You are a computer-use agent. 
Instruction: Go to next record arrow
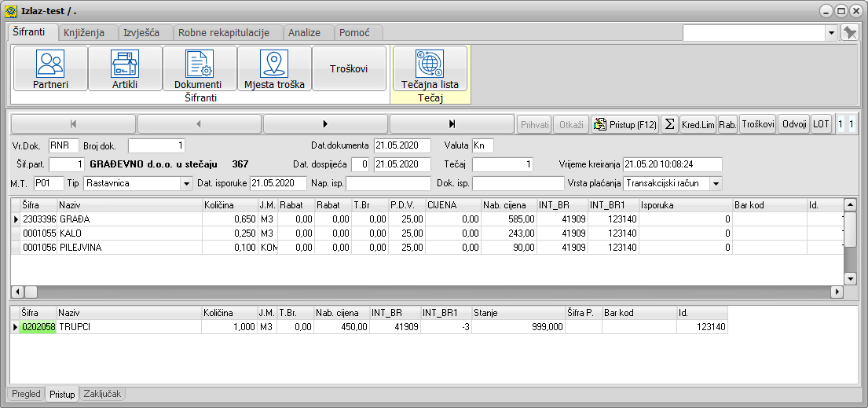coord(325,123)
